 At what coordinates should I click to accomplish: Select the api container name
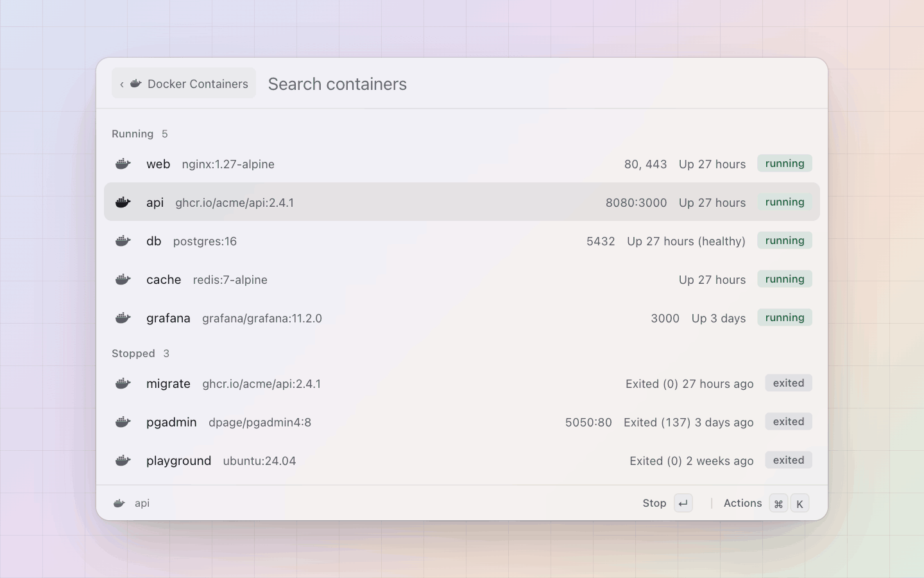(155, 202)
